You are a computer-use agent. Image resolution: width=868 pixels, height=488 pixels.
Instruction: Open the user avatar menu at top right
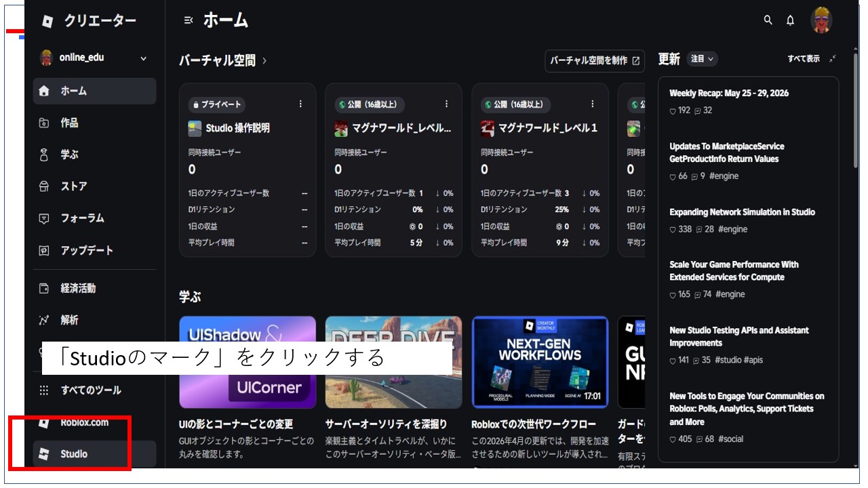(821, 20)
